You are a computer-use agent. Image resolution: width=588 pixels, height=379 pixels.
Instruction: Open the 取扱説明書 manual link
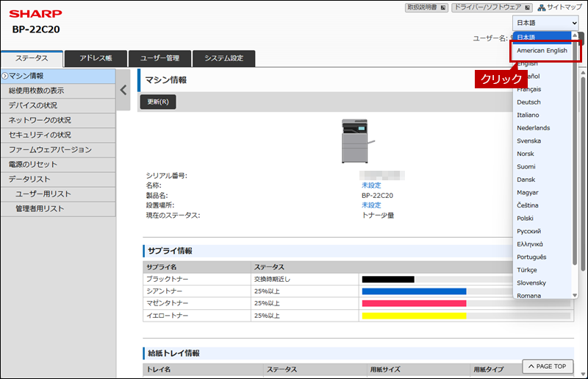click(x=426, y=7)
